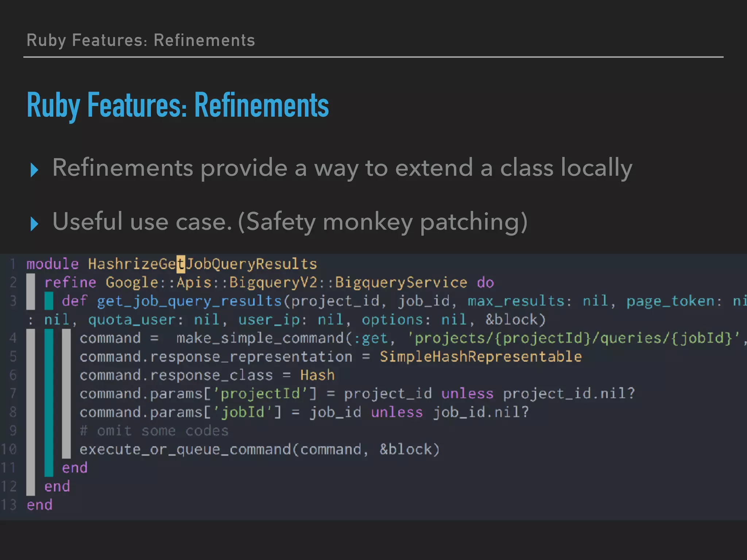Click the gray outer indent guide bar
The width and height of the screenshot is (747, 560).
click(31, 383)
